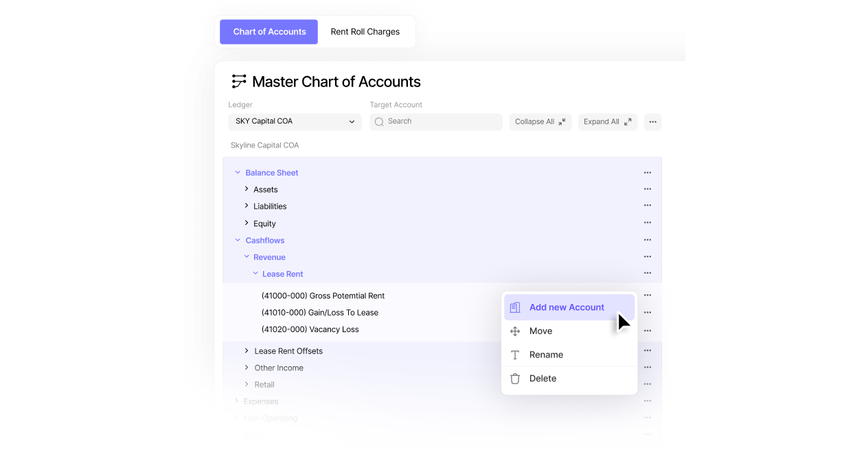Viewport: 868px width, 461px height.
Task: Collapse the Lease Rent group
Action: pos(255,274)
